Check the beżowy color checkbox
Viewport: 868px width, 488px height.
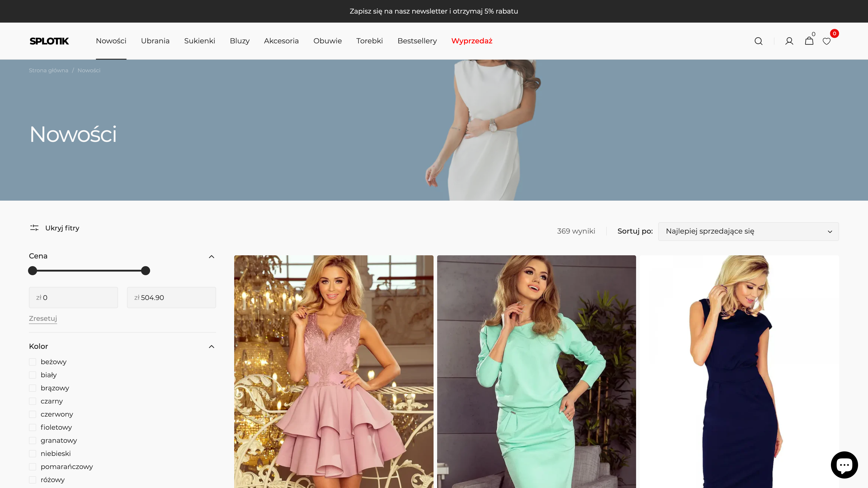click(33, 362)
